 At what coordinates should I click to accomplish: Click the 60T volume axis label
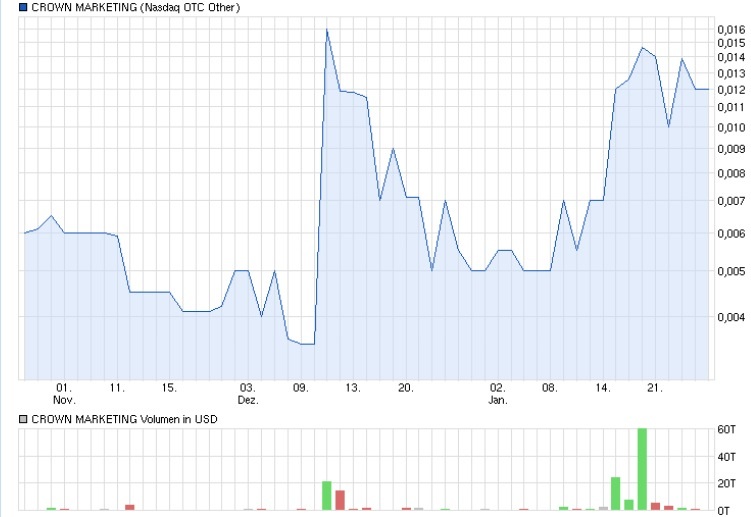click(x=727, y=429)
